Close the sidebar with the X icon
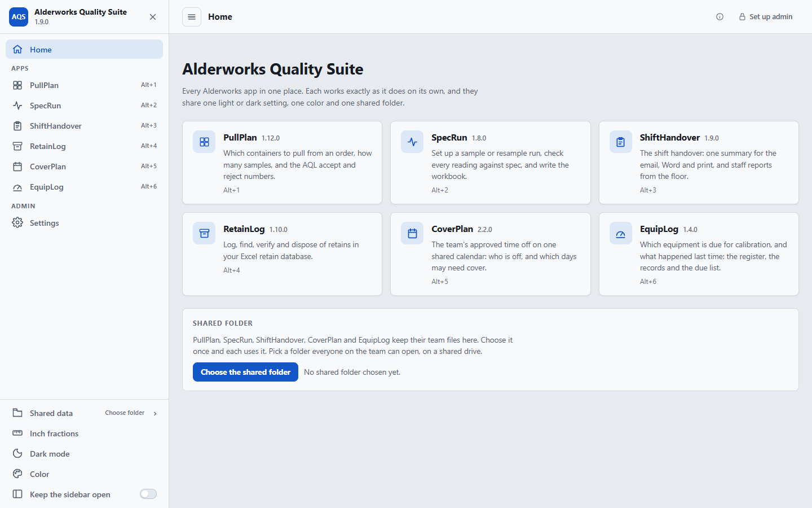The height and width of the screenshot is (508, 812). tap(153, 17)
